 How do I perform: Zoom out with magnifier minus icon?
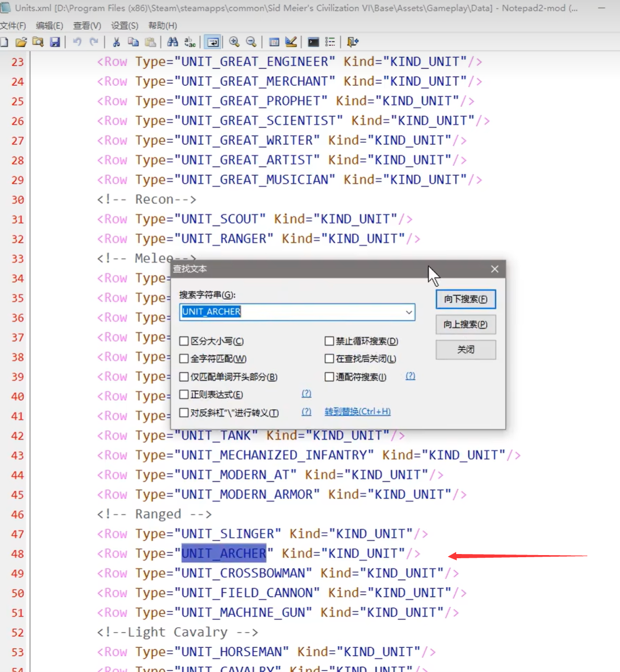coord(251,42)
